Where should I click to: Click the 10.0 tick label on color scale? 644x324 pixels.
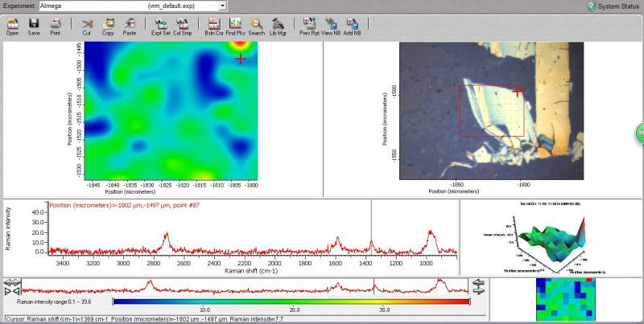coord(204,310)
